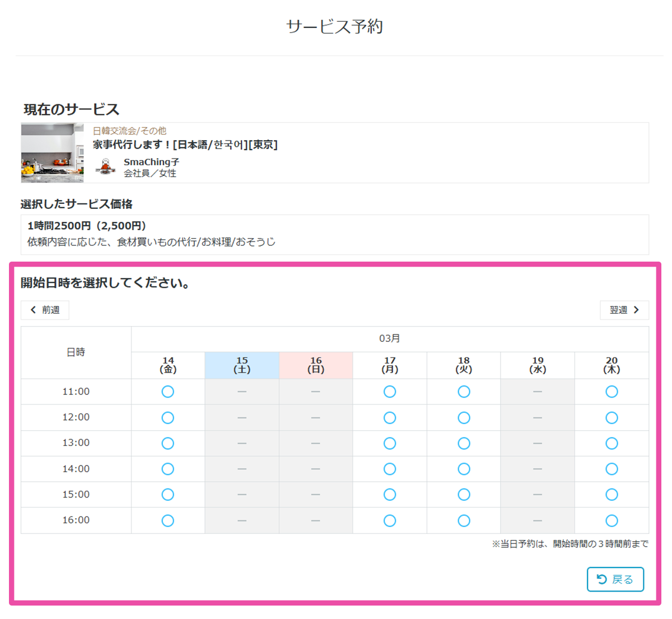Select the 16:00 slot on Thursday the 20th
This screenshot has width=672, height=619.
click(x=612, y=520)
